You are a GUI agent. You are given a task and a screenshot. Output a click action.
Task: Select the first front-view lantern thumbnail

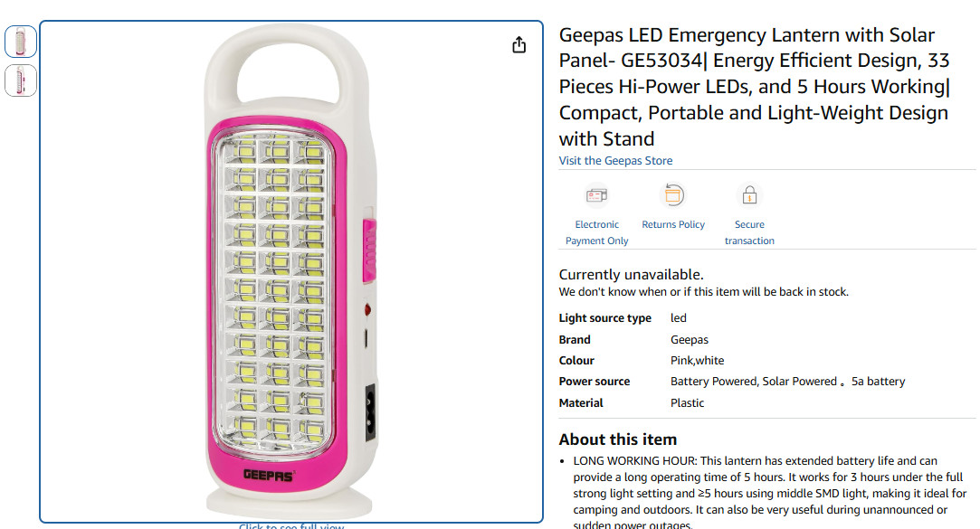click(x=21, y=42)
